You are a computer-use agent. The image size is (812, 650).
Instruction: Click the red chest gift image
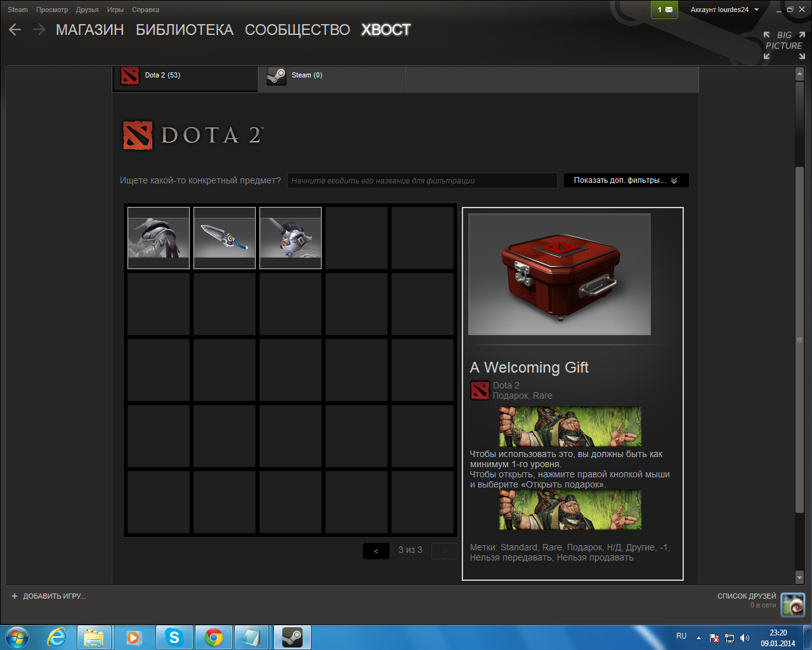560,274
